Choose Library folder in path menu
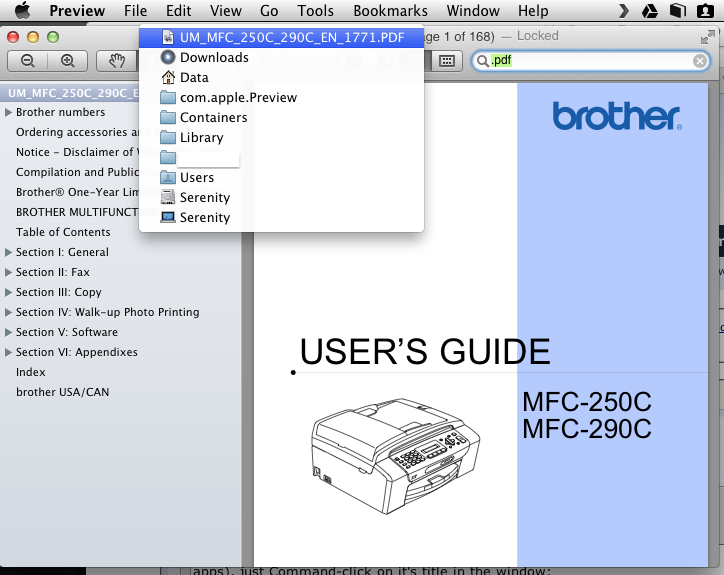724x575 pixels. (281, 137)
